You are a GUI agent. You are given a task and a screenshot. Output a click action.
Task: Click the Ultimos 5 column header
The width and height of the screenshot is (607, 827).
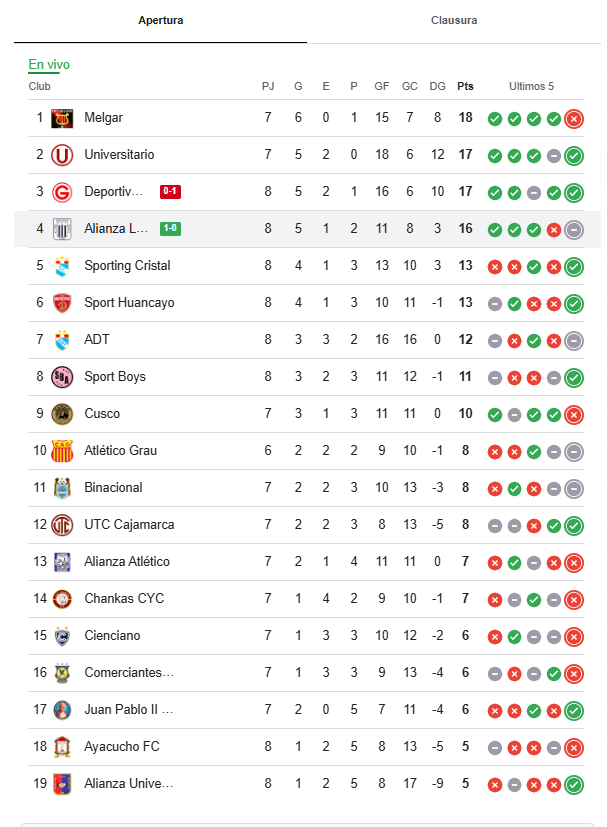pyautogui.click(x=531, y=86)
